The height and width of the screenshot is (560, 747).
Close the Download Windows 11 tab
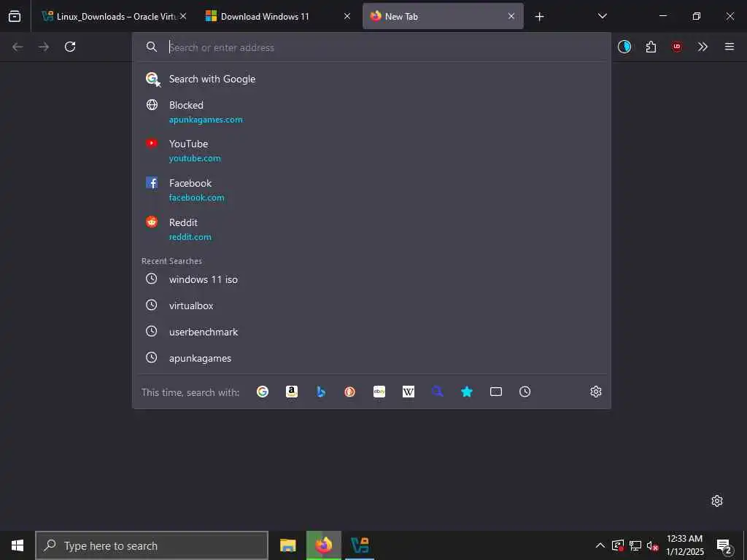(347, 16)
